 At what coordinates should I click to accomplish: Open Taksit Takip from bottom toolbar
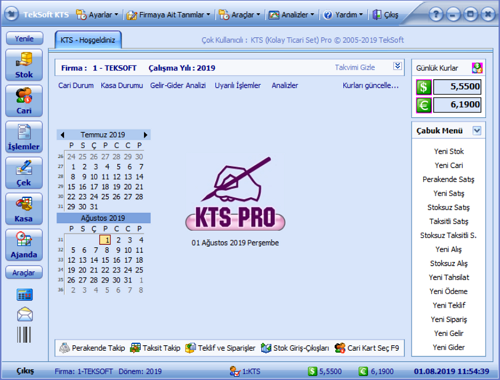[x=155, y=348]
